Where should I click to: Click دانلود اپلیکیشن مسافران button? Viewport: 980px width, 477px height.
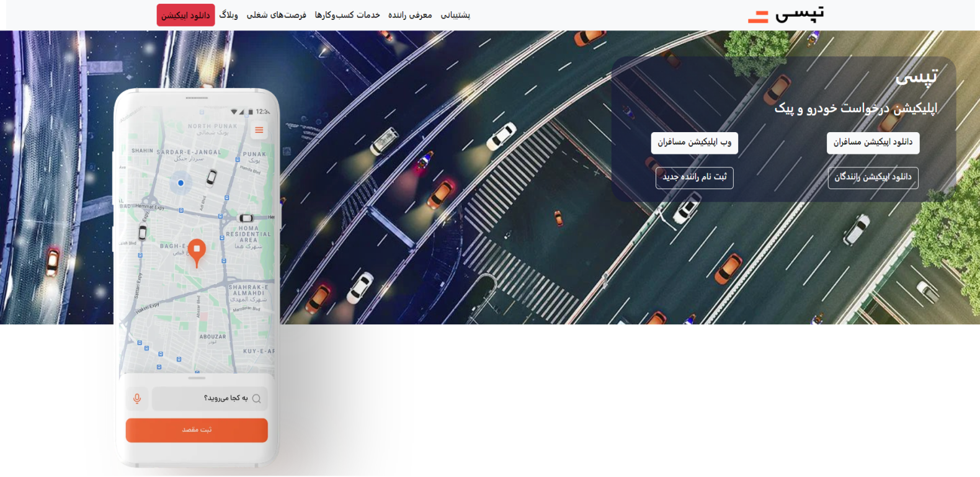click(873, 143)
